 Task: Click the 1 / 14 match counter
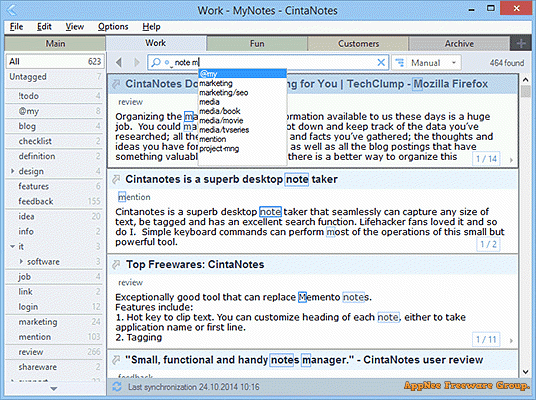click(x=486, y=159)
